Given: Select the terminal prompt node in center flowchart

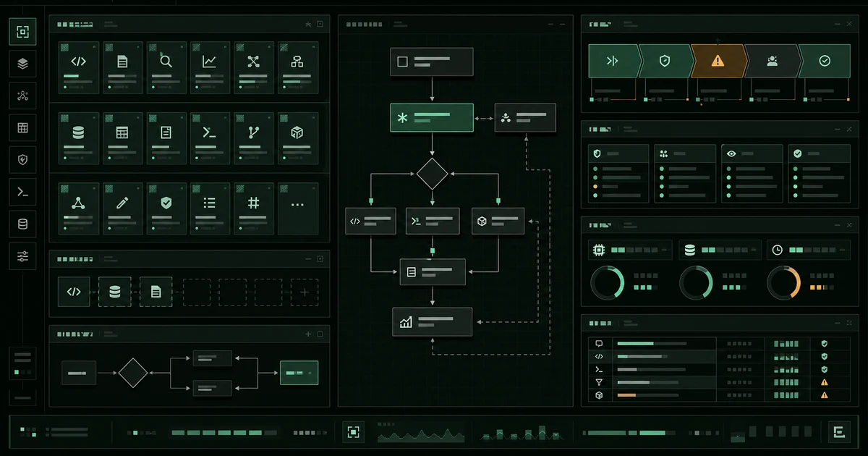Looking at the screenshot, I should [x=433, y=221].
